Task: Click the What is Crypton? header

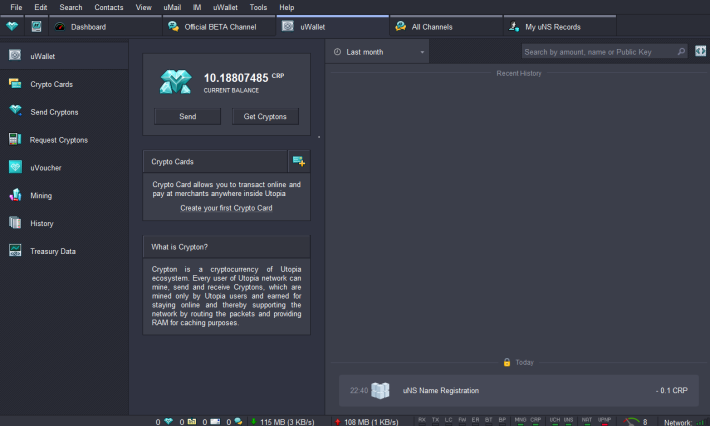Action: 226,247
